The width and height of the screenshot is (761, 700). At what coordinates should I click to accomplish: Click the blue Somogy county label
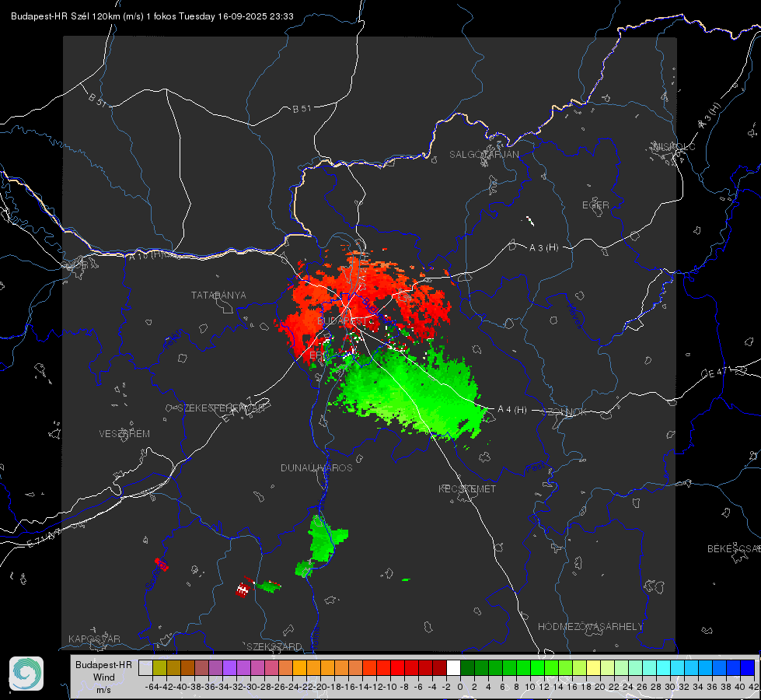point(156,575)
